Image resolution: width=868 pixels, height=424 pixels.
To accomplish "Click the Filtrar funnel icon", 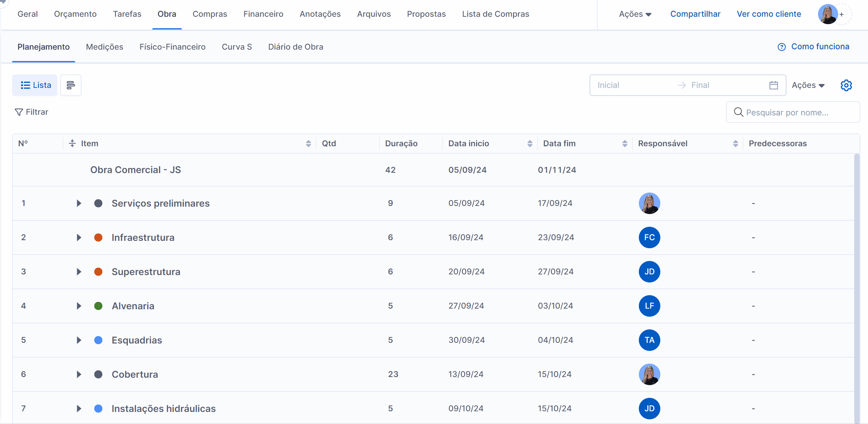I will [19, 112].
